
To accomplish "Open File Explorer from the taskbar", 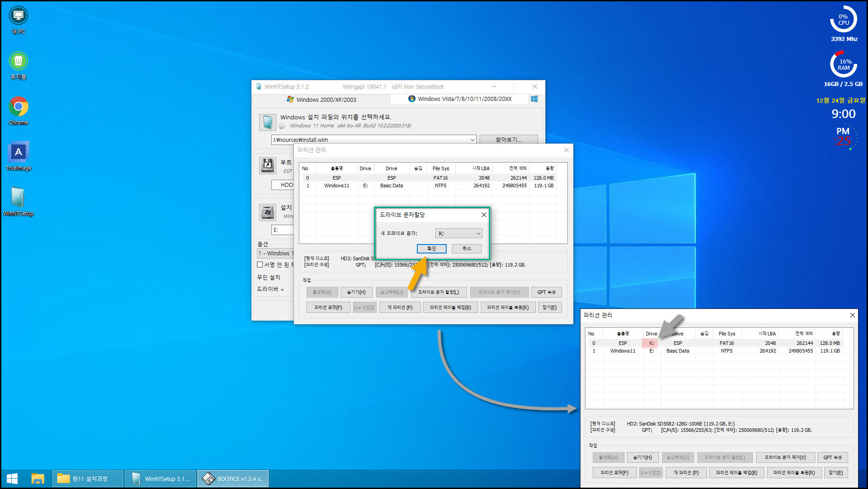I will [37, 479].
